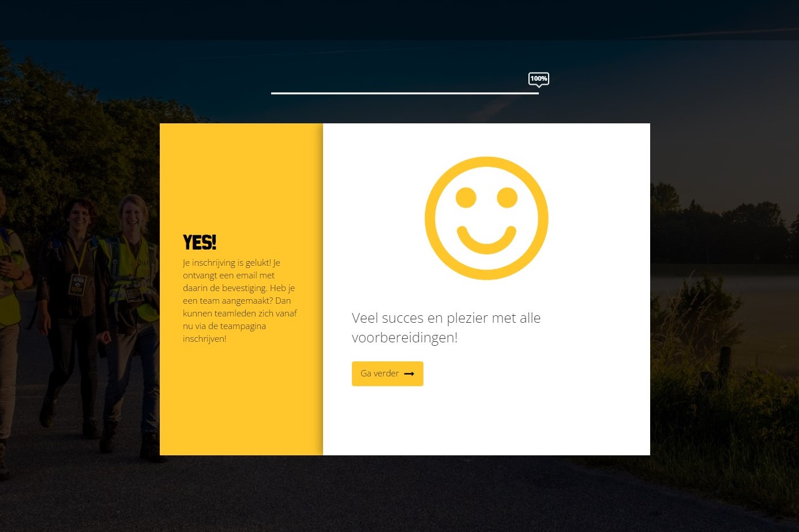Click the 'Veel succes en plezier' message

pos(446,327)
